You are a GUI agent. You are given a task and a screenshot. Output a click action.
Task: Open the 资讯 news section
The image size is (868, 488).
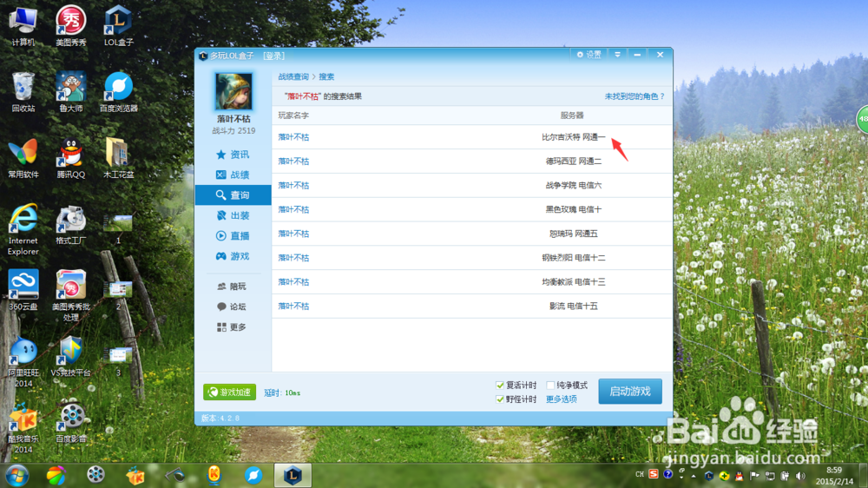(x=233, y=155)
